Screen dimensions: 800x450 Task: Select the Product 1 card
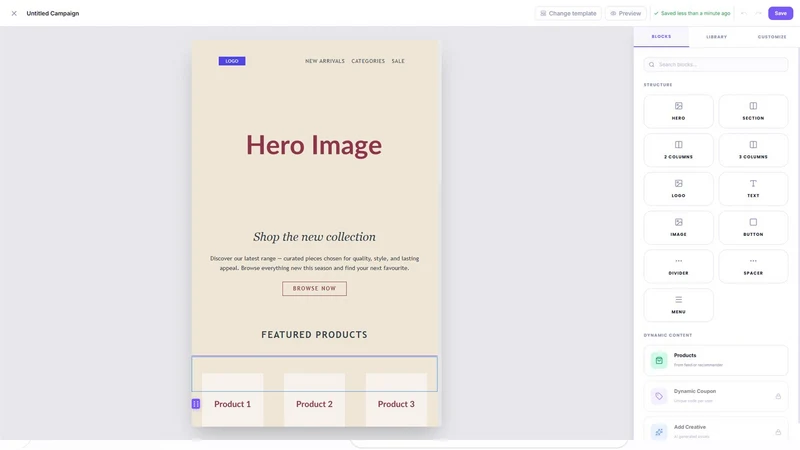tap(233, 401)
